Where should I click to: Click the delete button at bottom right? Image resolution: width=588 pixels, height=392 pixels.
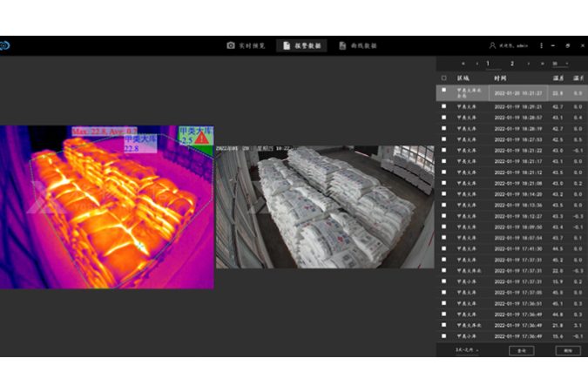point(567,349)
